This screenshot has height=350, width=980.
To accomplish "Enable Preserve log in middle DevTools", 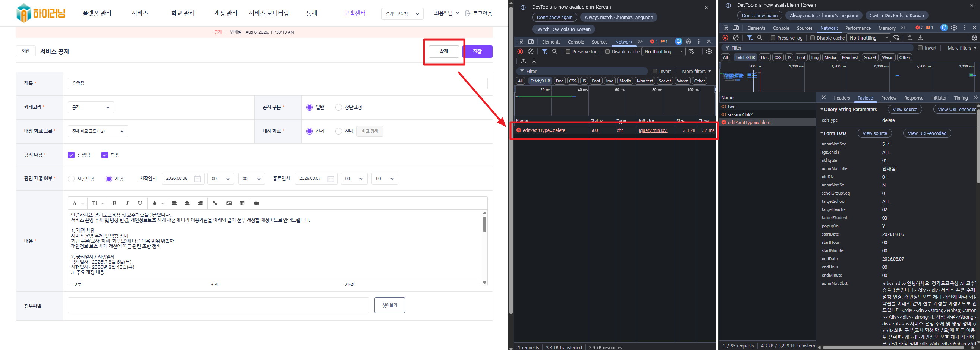I will pyautogui.click(x=568, y=51).
